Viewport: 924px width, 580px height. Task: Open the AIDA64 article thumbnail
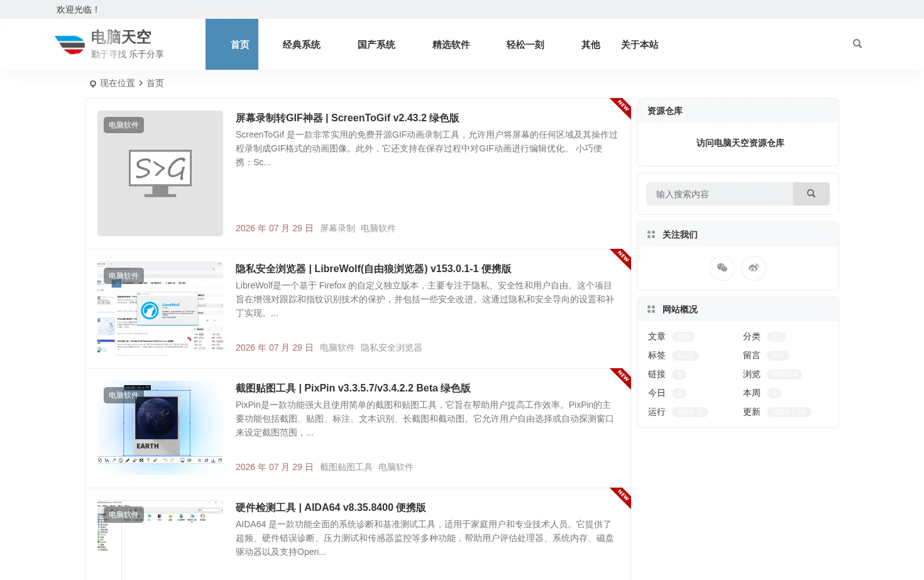coord(160,540)
